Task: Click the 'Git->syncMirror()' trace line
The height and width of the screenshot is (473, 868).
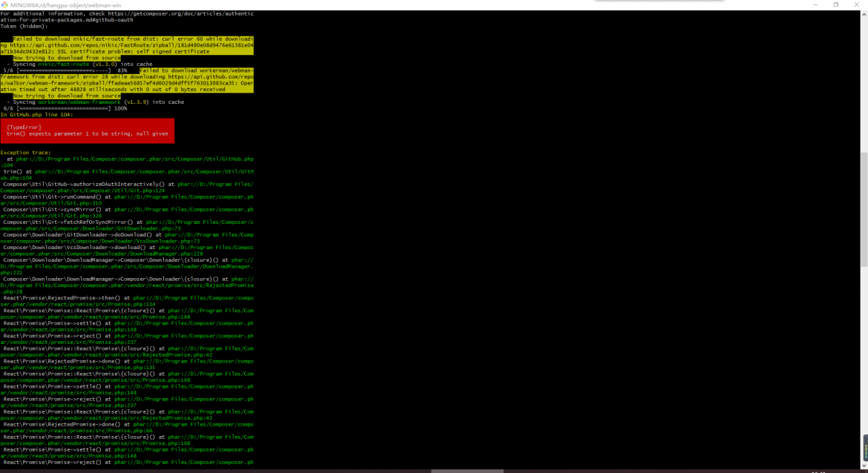Action: click(x=127, y=213)
